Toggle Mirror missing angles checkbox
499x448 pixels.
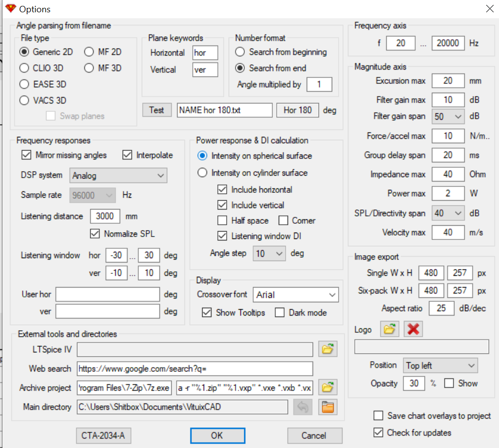[x=26, y=155]
